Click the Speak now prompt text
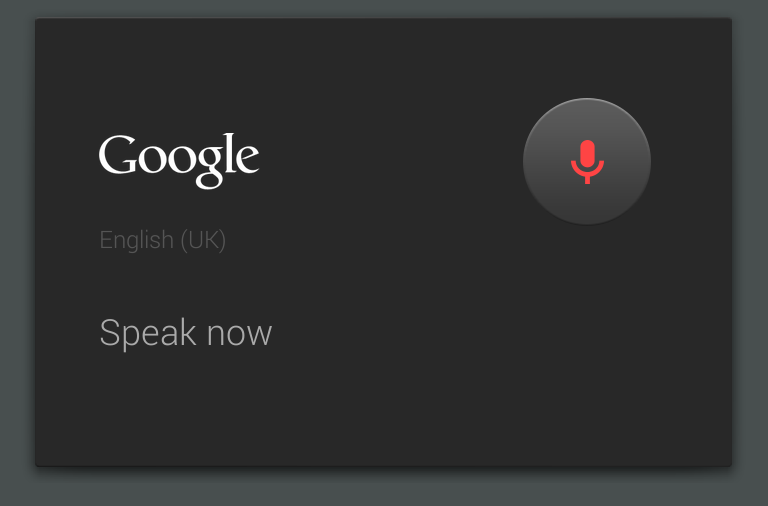Screen dimensions: 768x506 (x=185, y=333)
